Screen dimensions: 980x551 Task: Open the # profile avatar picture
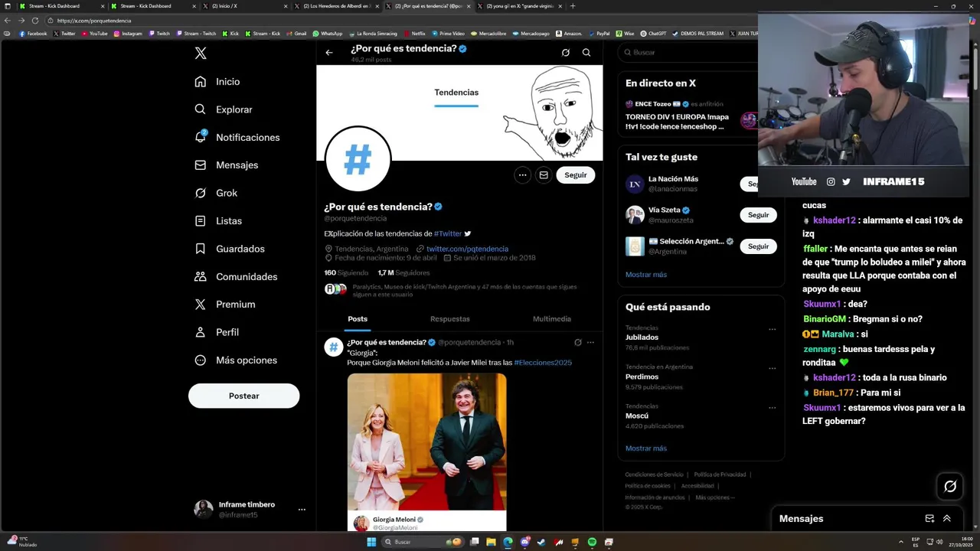pyautogui.click(x=358, y=160)
